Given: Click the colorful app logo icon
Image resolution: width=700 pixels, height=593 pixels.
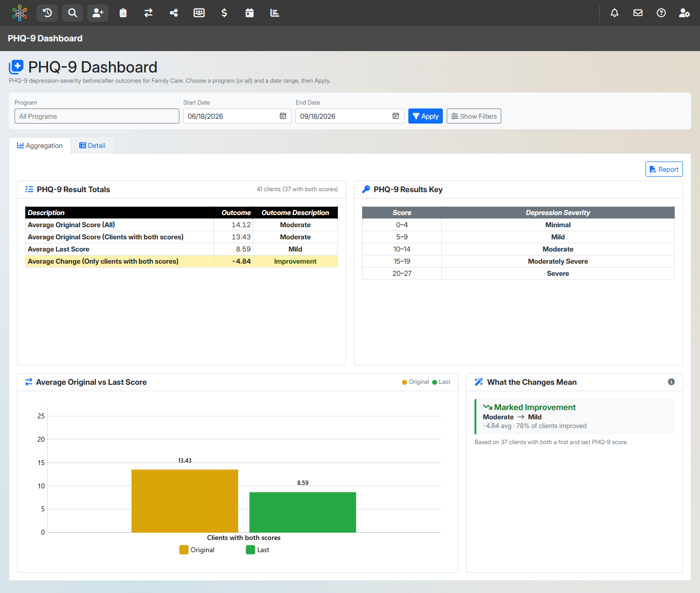Looking at the screenshot, I should (19, 13).
